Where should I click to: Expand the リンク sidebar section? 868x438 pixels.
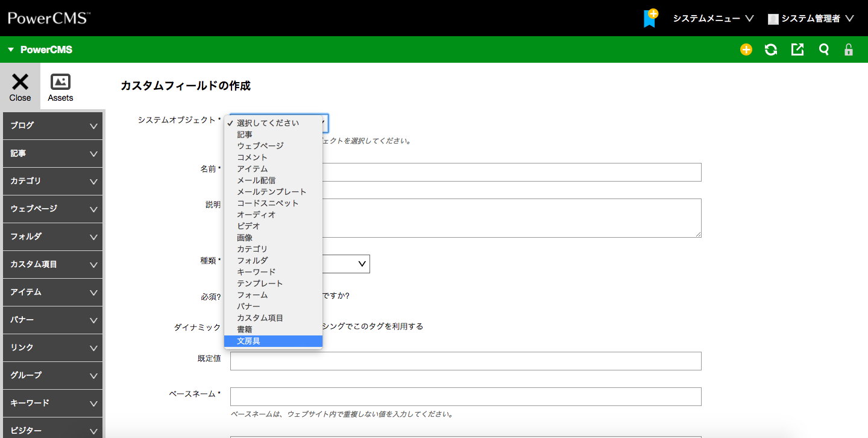[x=52, y=348]
